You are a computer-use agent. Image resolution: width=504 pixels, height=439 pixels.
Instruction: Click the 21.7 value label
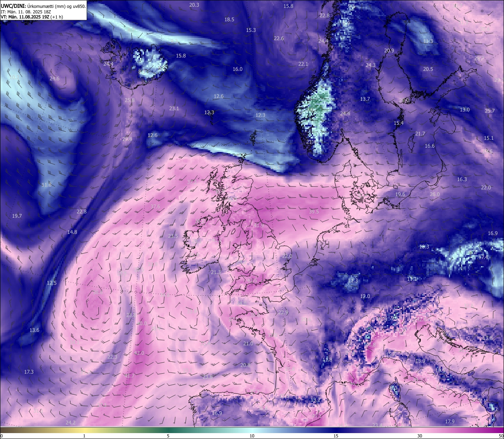(420, 134)
